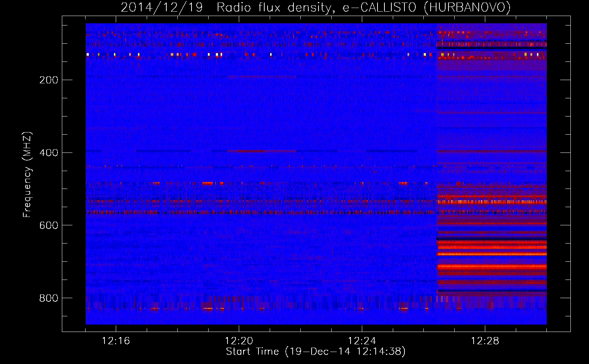The image size is (589, 364).
Task: Click the 12:28 time tick label
Action: 485,341
